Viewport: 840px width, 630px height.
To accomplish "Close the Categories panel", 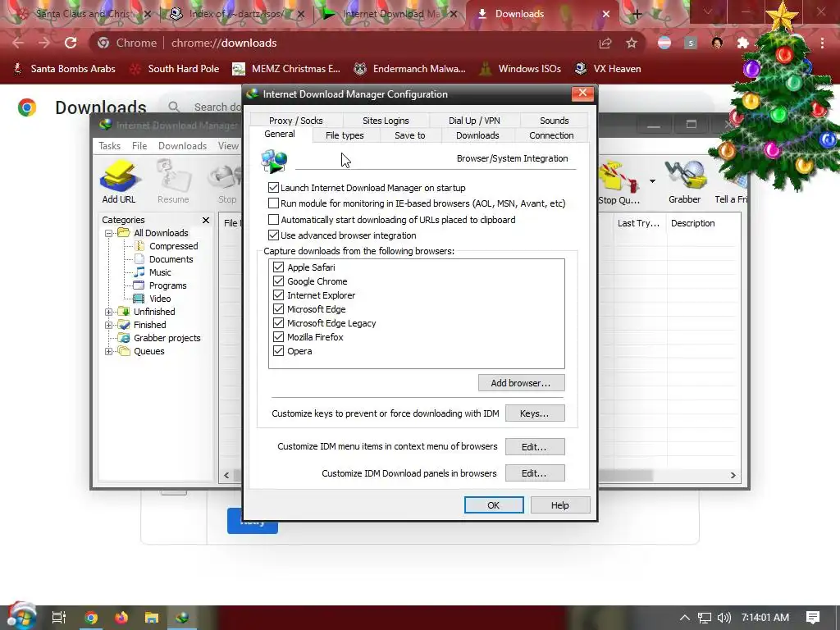I will click(x=206, y=220).
